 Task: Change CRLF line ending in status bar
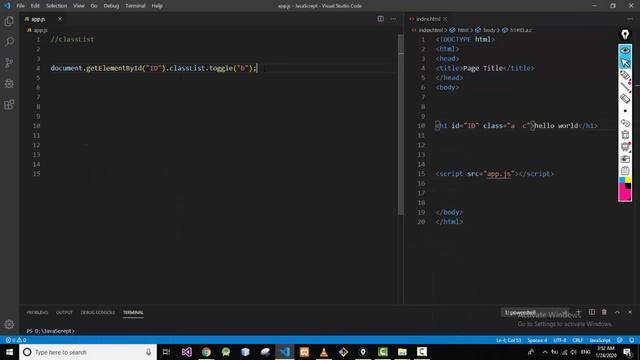click(x=578, y=340)
